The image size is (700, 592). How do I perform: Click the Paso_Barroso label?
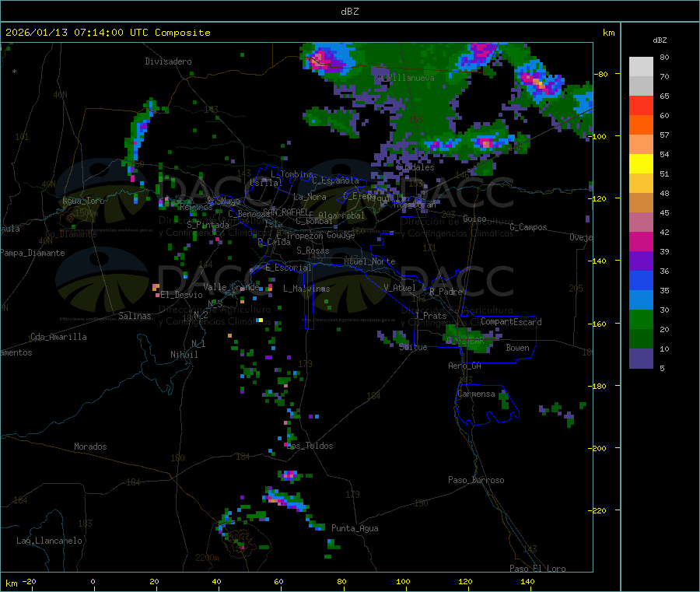476,481
